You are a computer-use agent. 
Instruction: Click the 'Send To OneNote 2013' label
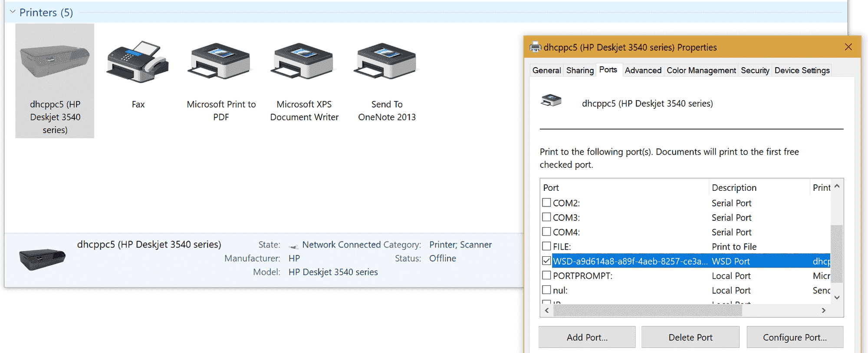click(x=387, y=111)
